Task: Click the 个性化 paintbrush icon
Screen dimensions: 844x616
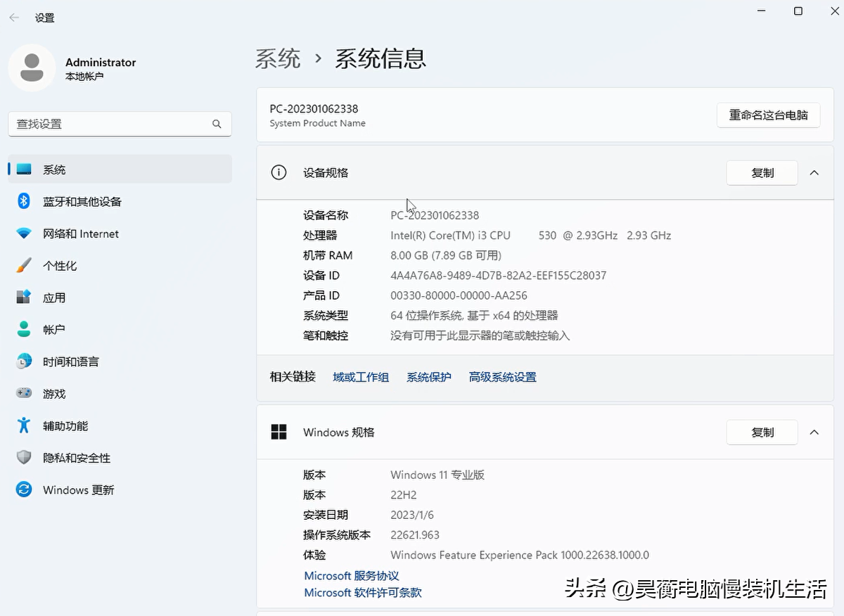Action: (x=24, y=265)
